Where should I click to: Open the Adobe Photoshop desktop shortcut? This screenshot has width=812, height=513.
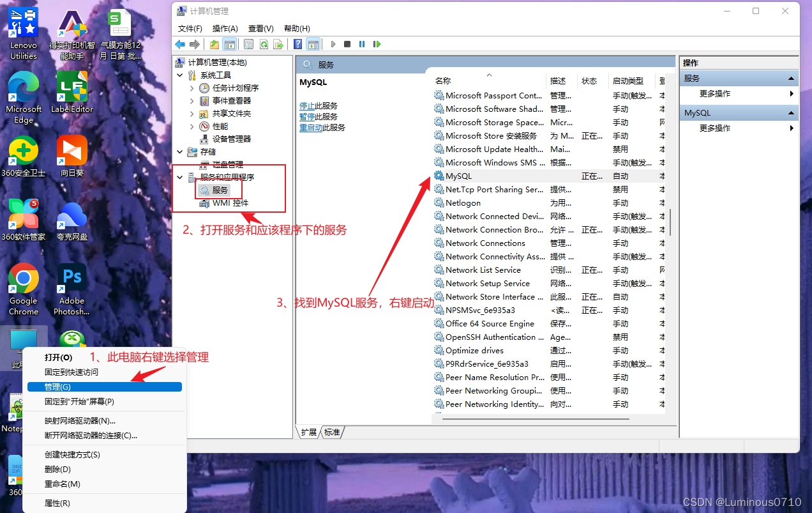coord(72,289)
